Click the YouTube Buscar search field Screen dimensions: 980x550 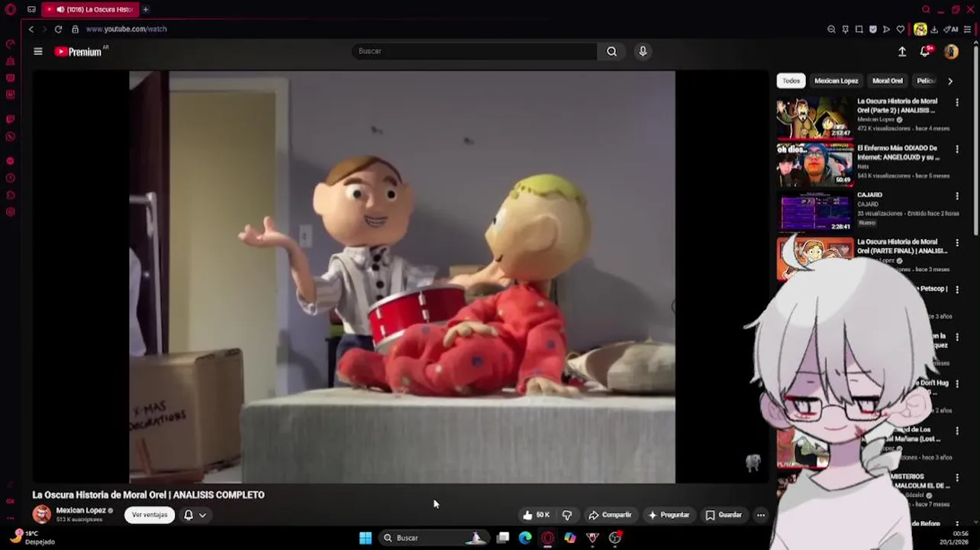pyautogui.click(x=474, y=51)
